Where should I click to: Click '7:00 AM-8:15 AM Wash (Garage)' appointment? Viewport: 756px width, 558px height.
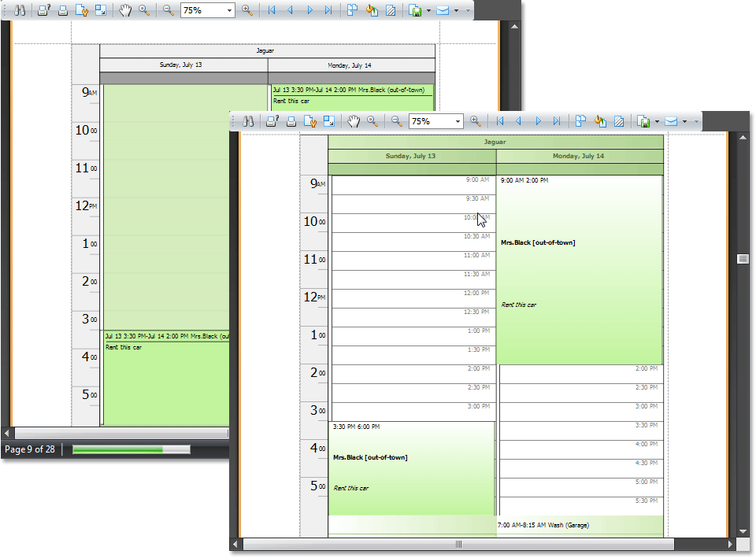[x=543, y=525]
